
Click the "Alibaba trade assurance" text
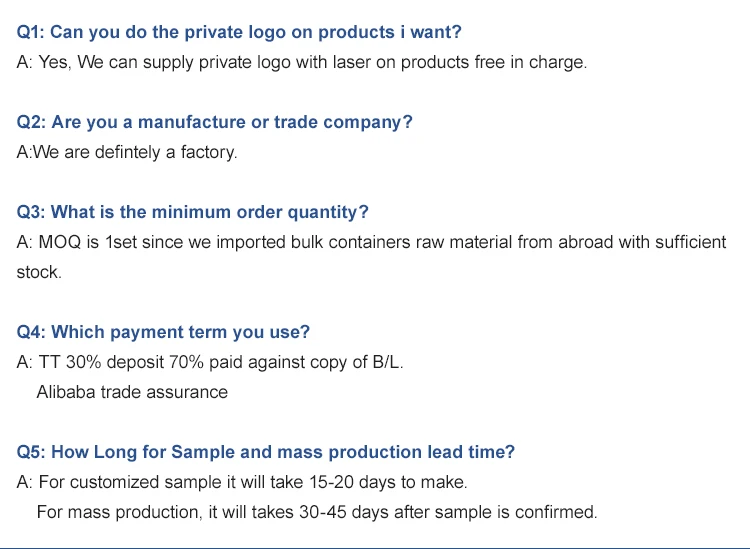132,392
